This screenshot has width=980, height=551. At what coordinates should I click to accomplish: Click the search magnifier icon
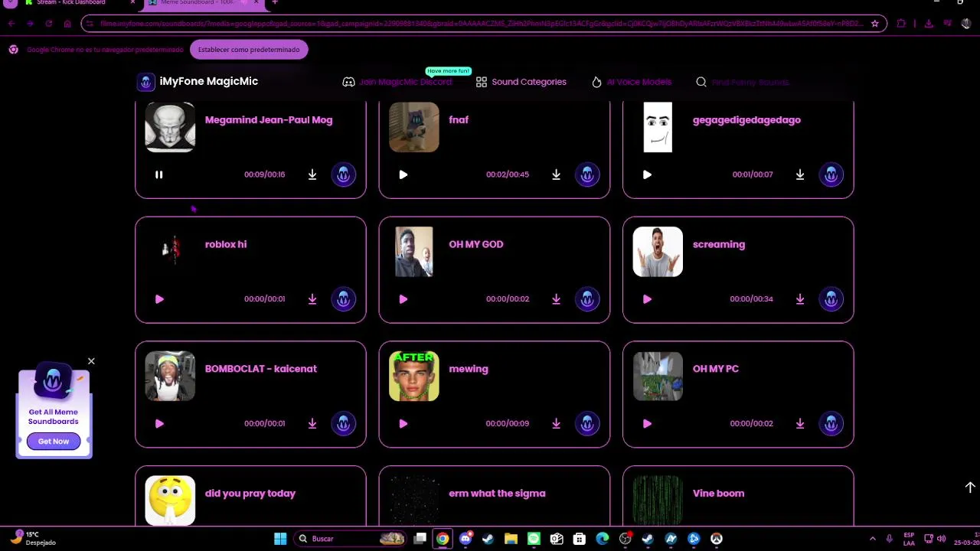pyautogui.click(x=701, y=82)
